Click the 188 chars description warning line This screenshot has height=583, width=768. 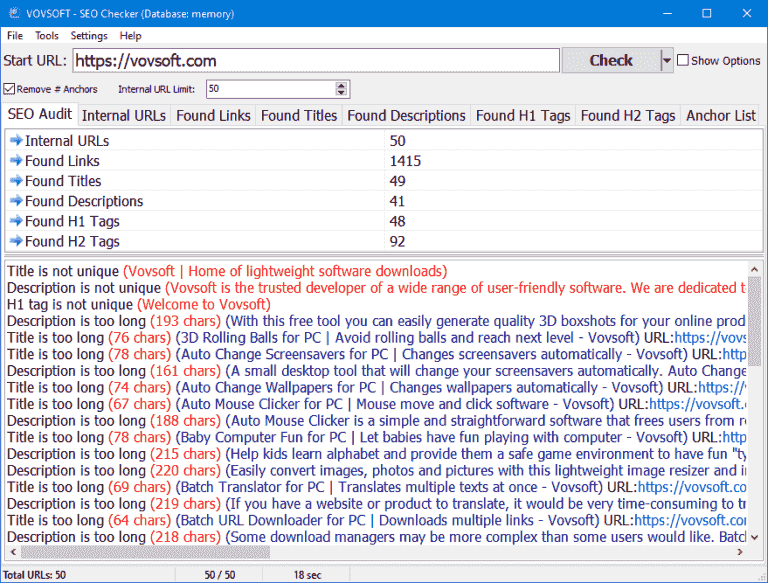point(376,421)
